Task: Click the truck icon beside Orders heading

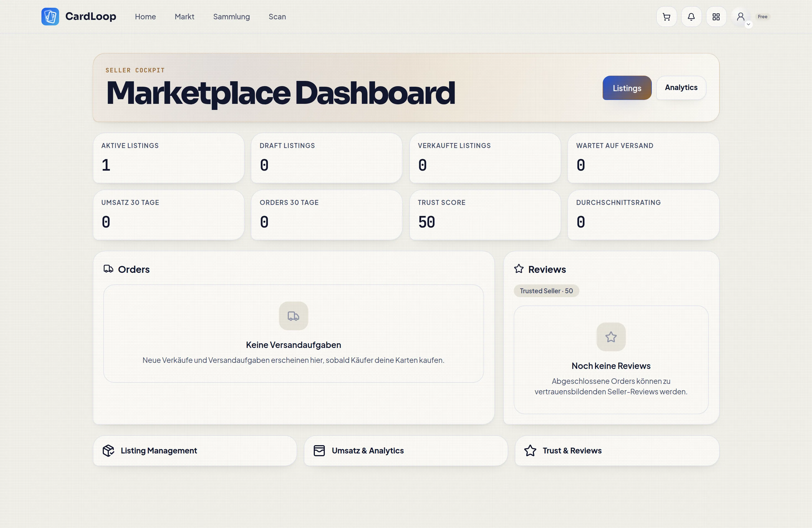Action: tap(108, 269)
